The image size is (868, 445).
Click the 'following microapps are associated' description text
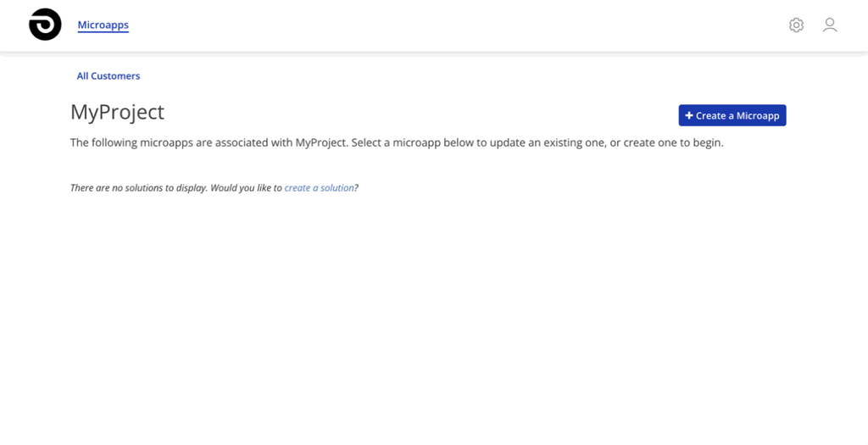click(397, 142)
